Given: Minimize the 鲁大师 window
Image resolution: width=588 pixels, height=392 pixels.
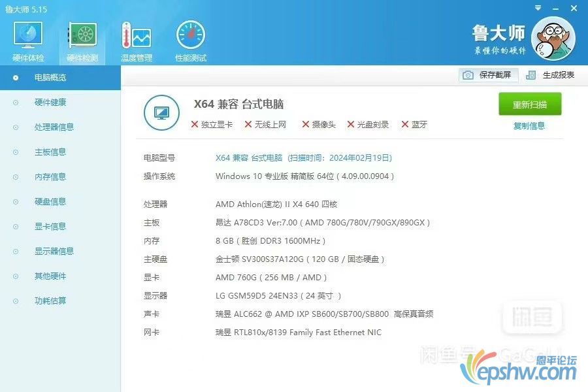Looking at the screenshot, I should pos(556,8).
